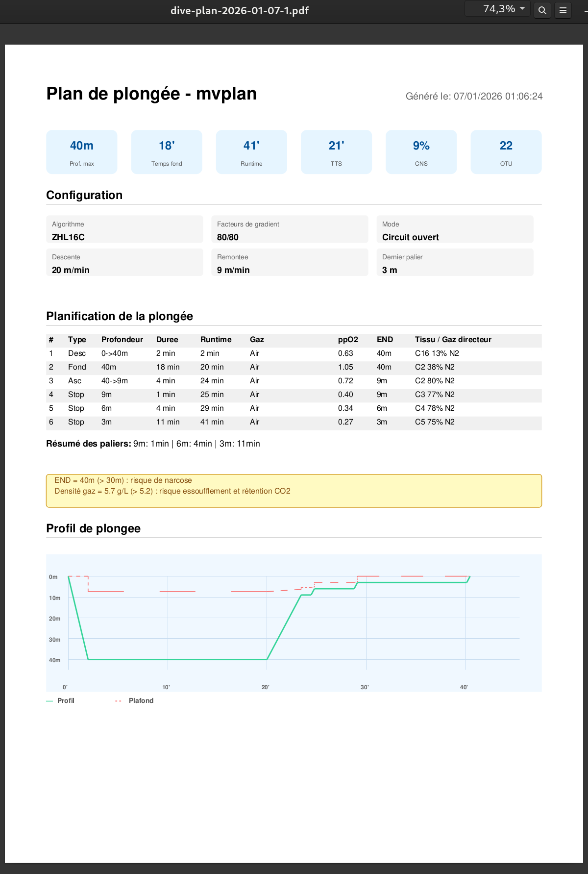Screen dimensions: 588x874
Task: Click the red dashed Plafond legend marker
Action: click(x=118, y=701)
